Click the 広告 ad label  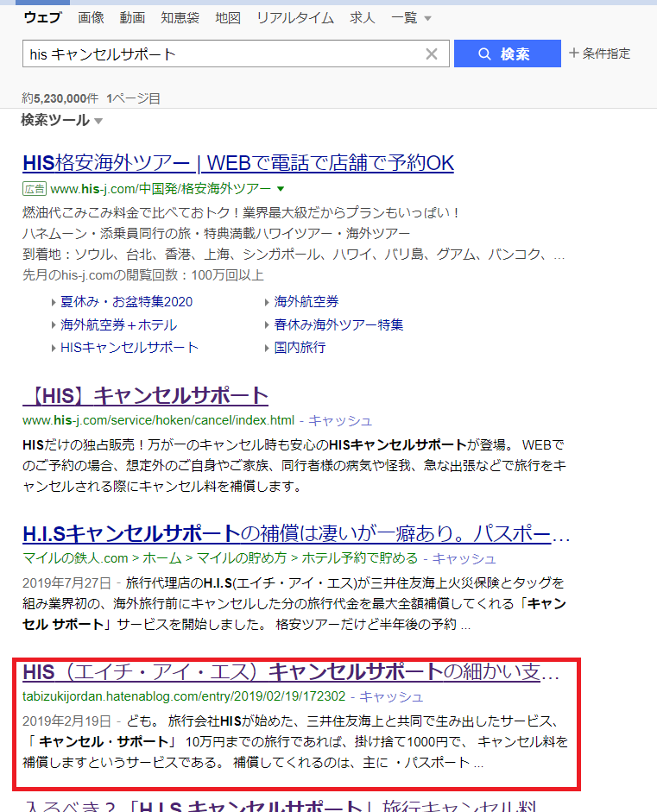(35, 189)
